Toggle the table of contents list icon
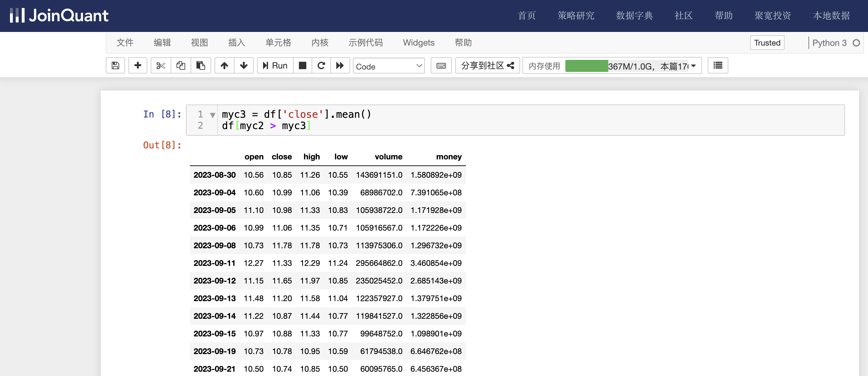 coord(718,66)
